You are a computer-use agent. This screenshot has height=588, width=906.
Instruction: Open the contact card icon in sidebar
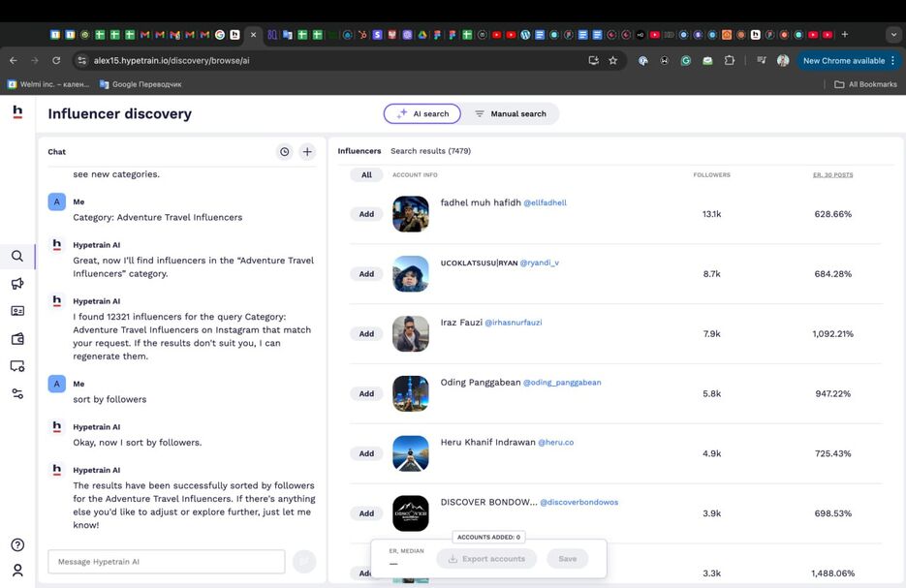(17, 311)
